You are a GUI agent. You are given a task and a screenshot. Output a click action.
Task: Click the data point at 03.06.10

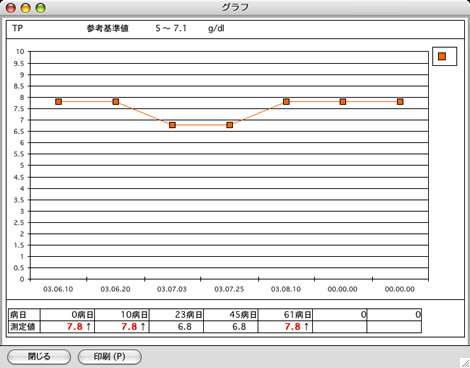(59, 101)
